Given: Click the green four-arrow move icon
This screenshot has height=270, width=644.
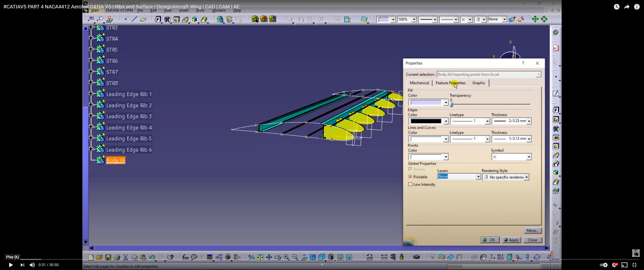Looking at the screenshot, I should [535, 19].
